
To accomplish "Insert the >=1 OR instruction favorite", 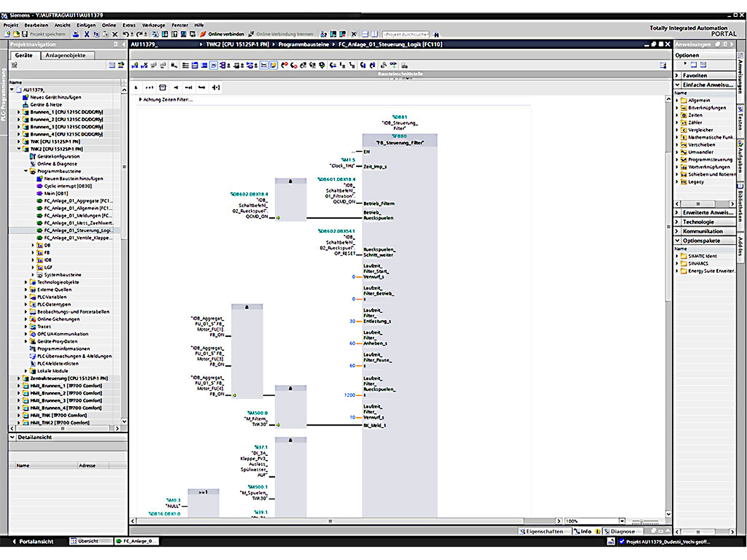I will 149,88.
